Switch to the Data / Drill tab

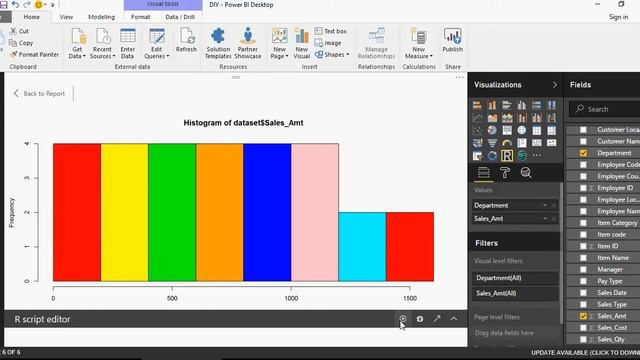pyautogui.click(x=180, y=17)
